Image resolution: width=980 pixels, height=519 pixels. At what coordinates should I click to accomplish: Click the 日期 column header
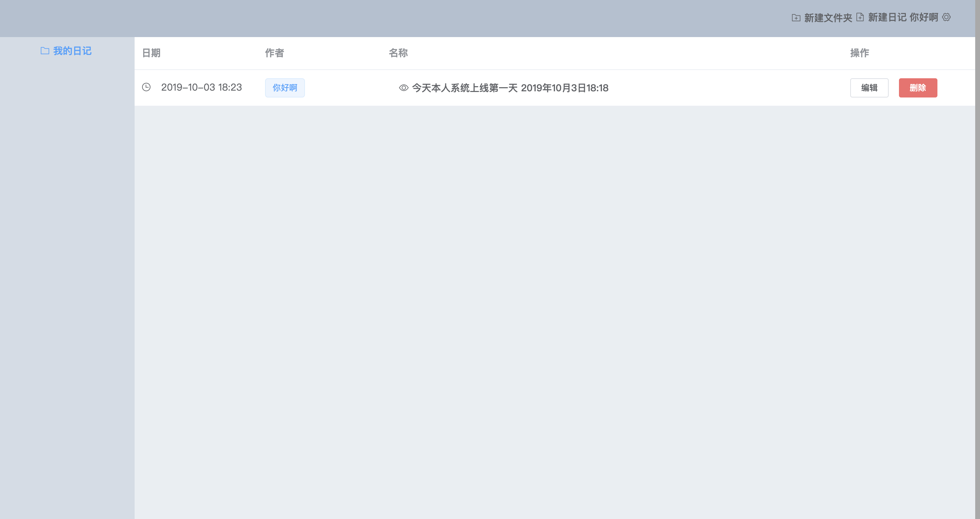[151, 53]
